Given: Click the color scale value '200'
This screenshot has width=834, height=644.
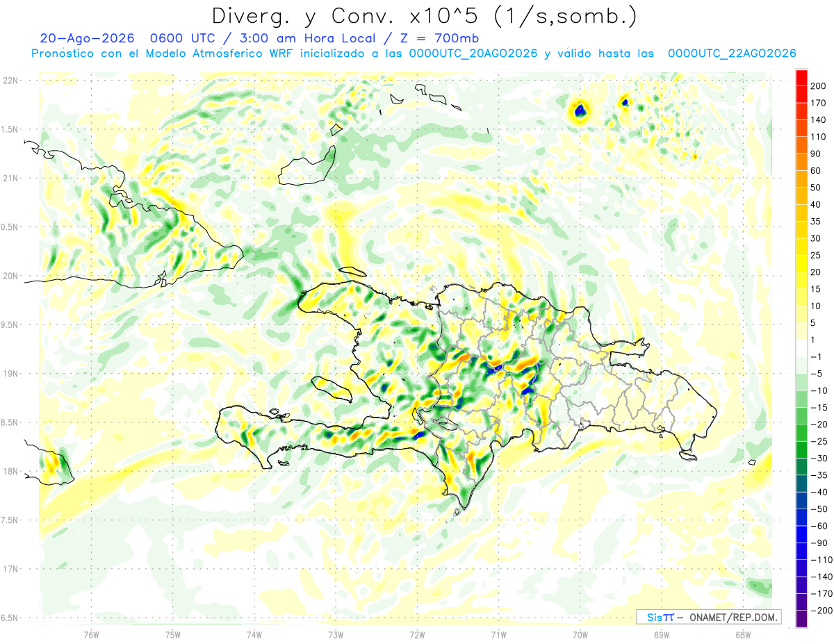Looking at the screenshot, I should [819, 85].
